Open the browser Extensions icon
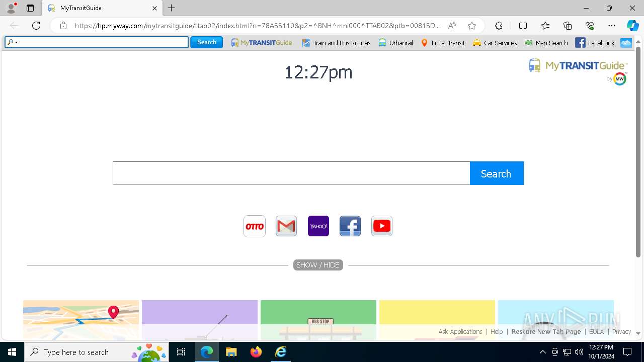 click(x=499, y=26)
